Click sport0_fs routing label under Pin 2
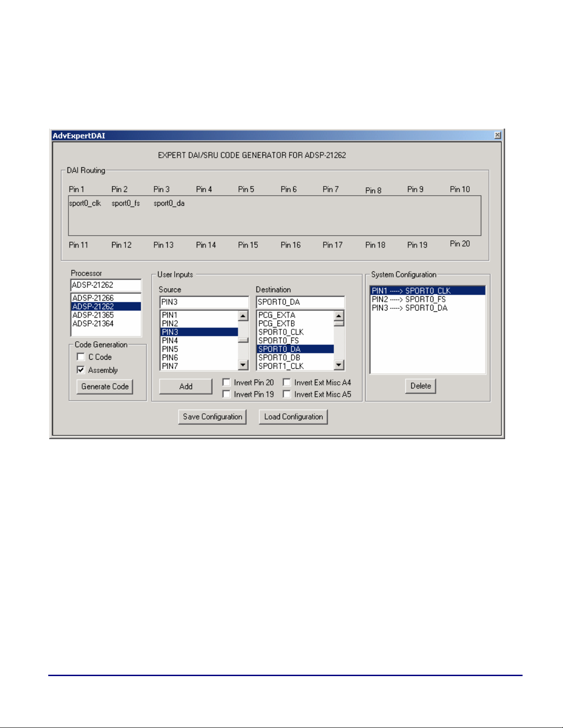The height and width of the screenshot is (728, 563). coord(126,203)
